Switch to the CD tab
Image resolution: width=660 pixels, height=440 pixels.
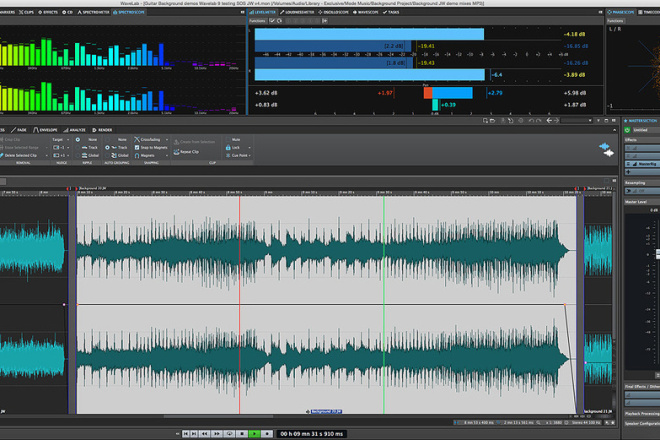pyautogui.click(x=67, y=12)
